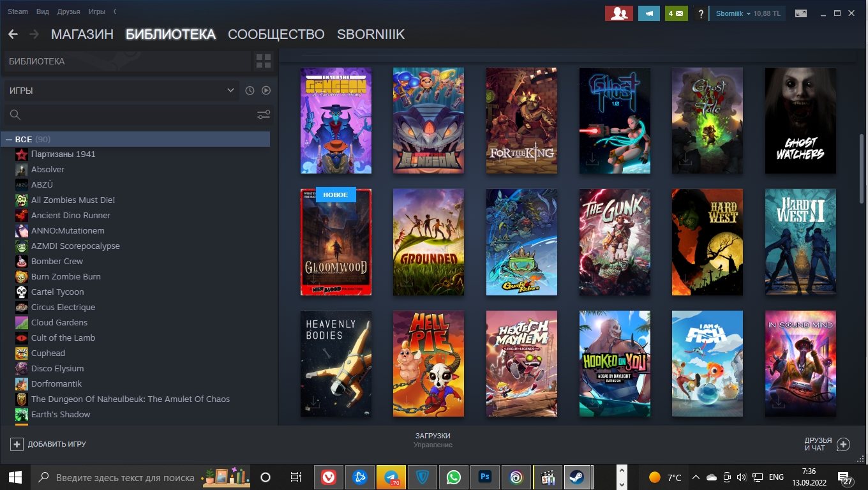Open Hooked on You cover
This screenshot has width=868, height=490.
coord(615,364)
